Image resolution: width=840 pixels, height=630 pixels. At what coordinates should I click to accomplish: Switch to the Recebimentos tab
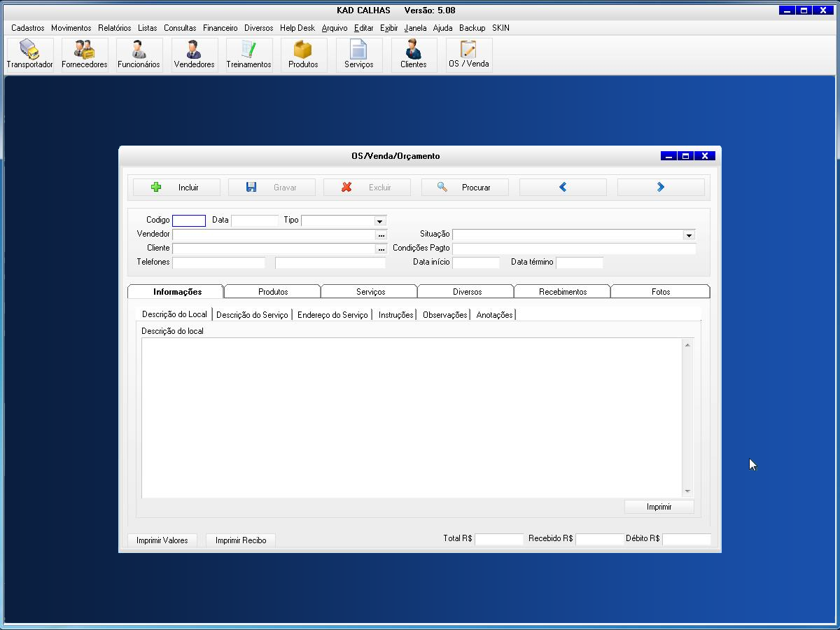(x=563, y=292)
